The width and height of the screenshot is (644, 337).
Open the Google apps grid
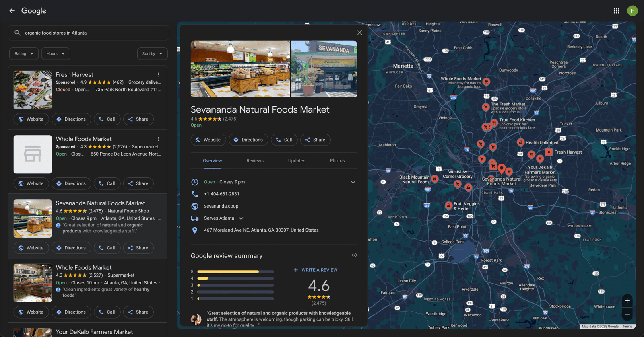(x=616, y=11)
